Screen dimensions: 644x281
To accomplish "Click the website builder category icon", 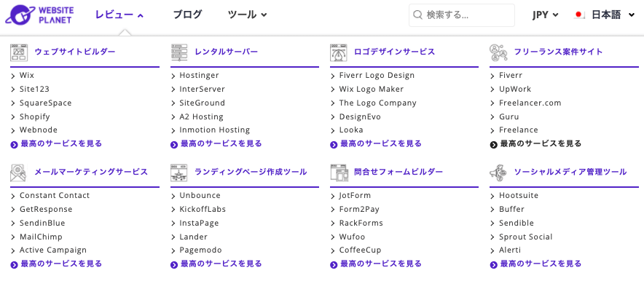I will 18,52.
